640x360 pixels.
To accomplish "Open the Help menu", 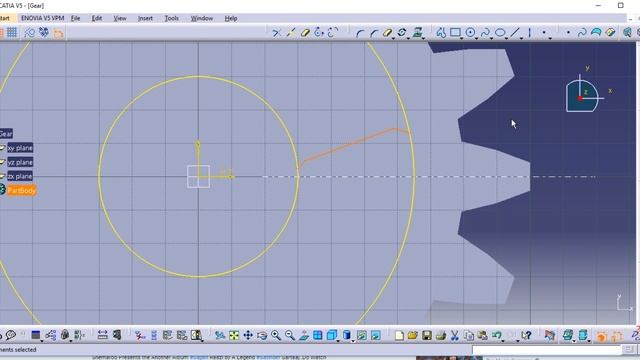I will pos(231,18).
